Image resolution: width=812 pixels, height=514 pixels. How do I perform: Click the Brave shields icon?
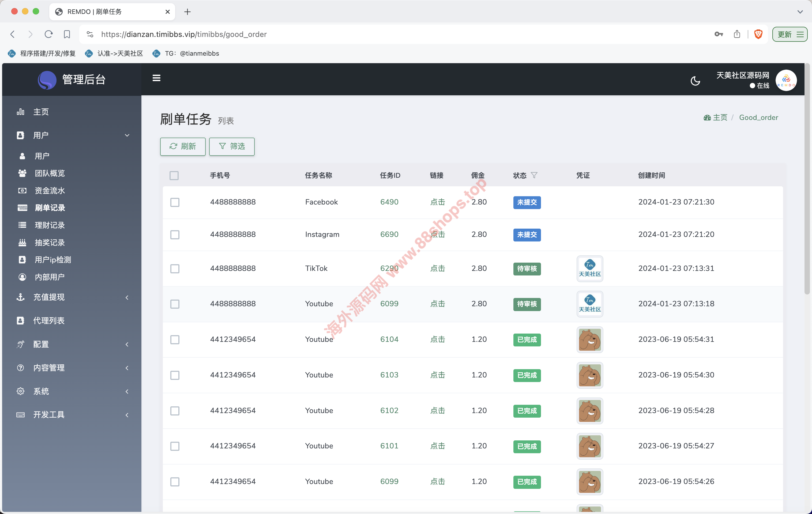tap(758, 34)
